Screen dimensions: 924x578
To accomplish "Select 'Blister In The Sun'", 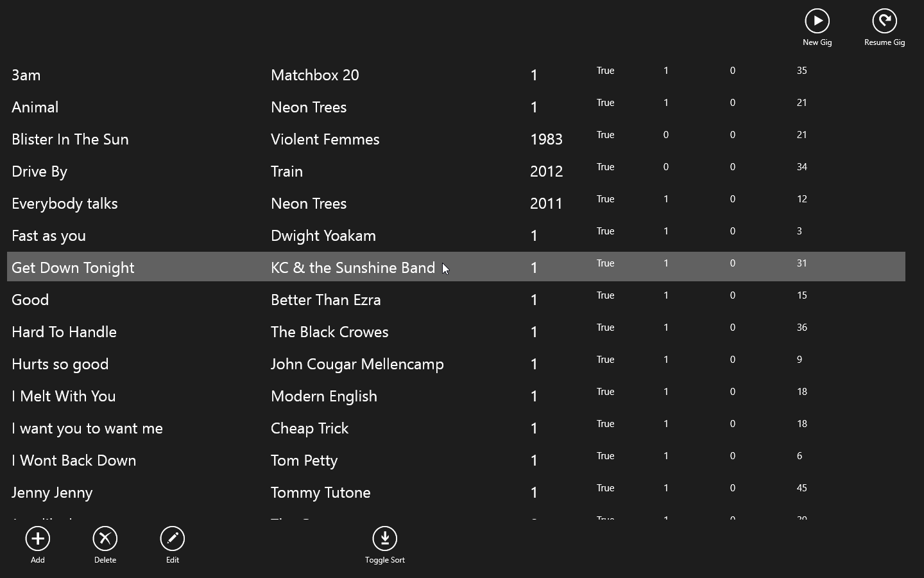I will pos(70,139).
